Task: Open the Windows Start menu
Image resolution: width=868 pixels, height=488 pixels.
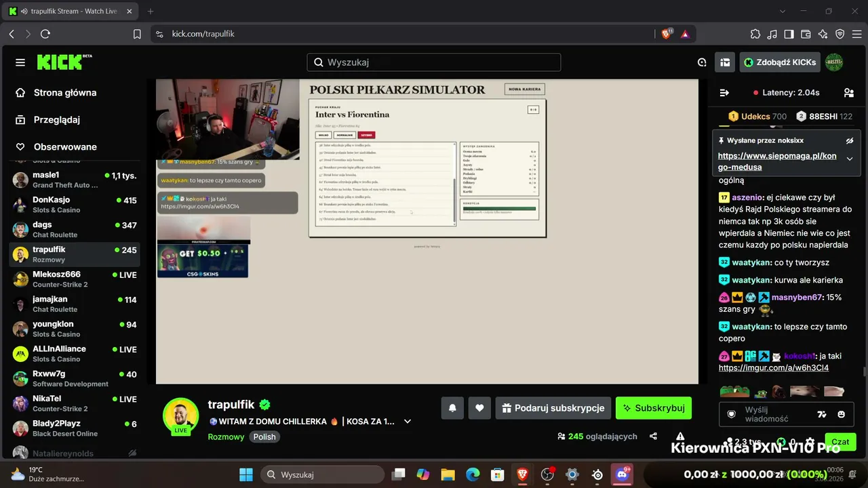Action: [x=246, y=474]
